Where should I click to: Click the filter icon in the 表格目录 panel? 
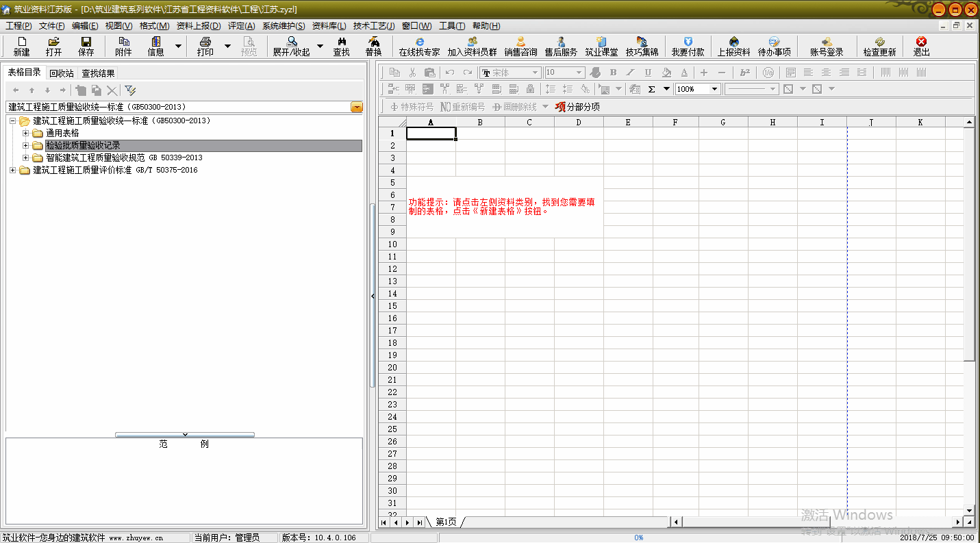point(130,90)
